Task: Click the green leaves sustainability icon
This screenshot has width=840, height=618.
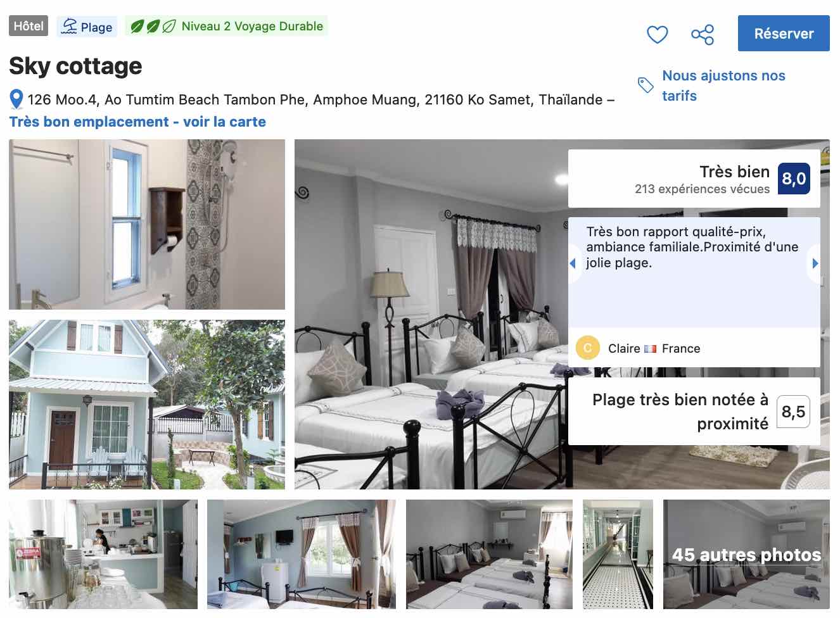Action: (153, 27)
